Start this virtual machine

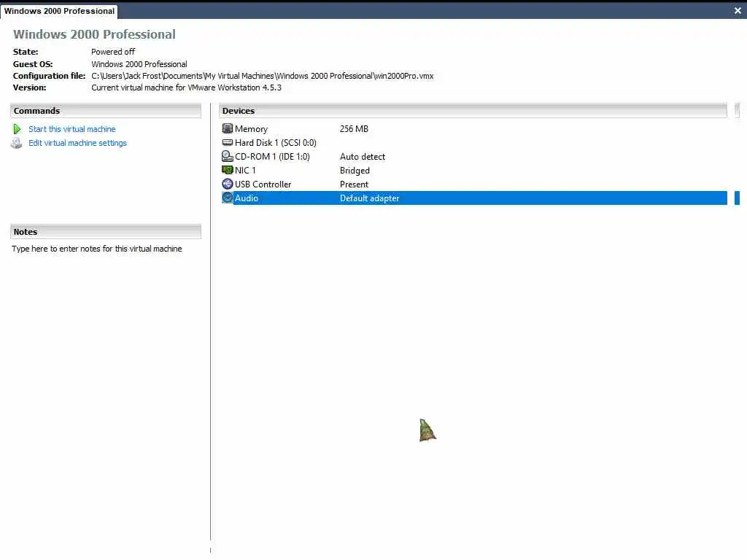point(72,129)
